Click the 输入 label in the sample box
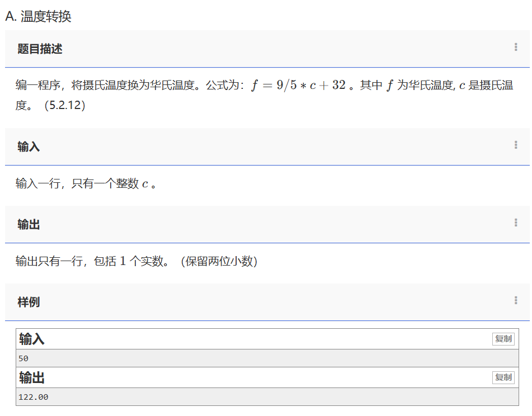This screenshot has width=532, height=416. pyautogui.click(x=32, y=339)
